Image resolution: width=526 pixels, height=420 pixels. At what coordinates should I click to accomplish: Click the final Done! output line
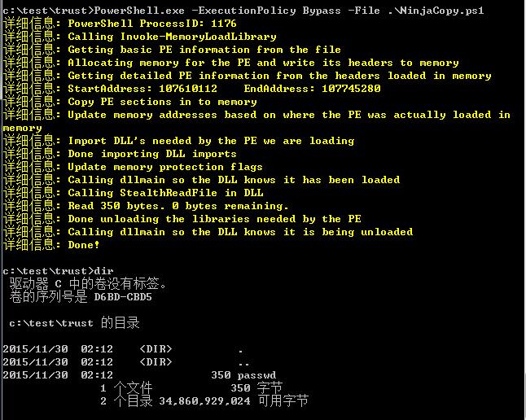pos(84,245)
